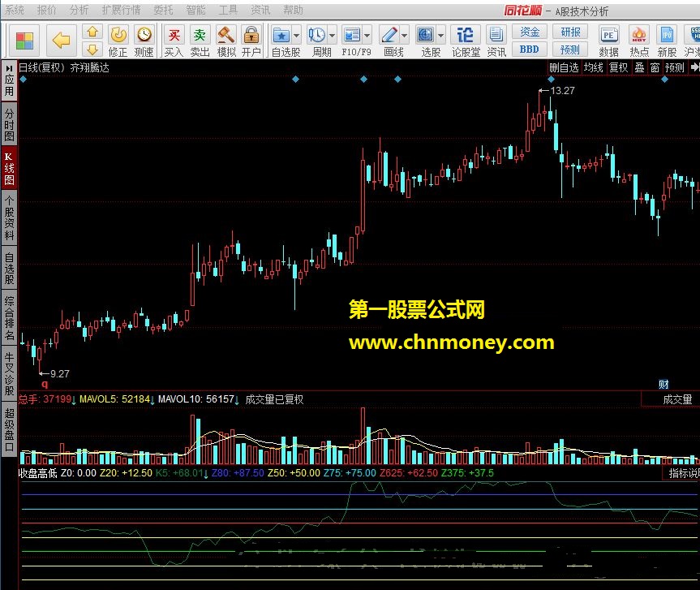Viewport: 700px width, 590px height.
Task: Click the yellow up arrow button
Action: tap(92, 32)
